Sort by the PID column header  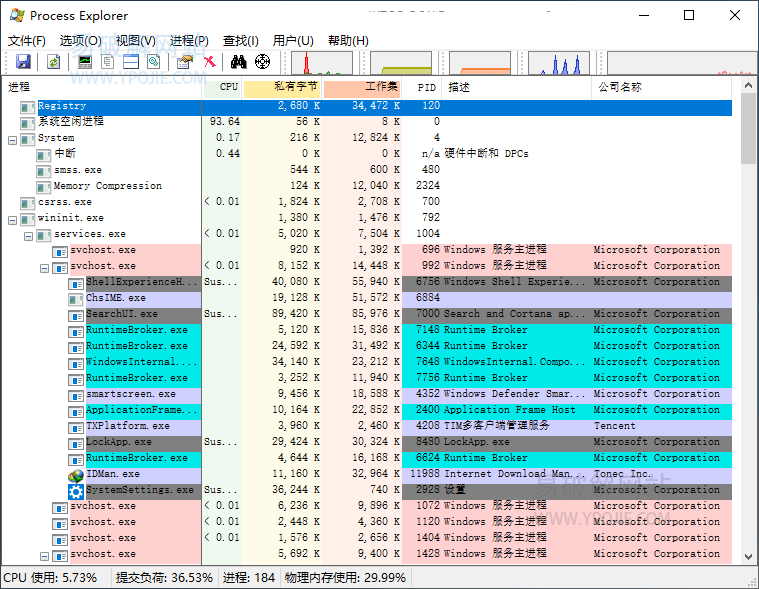(x=422, y=87)
